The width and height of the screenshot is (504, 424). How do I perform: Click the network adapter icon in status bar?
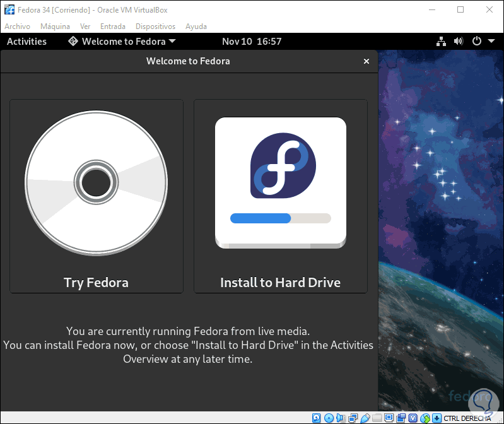pyautogui.click(x=353, y=418)
